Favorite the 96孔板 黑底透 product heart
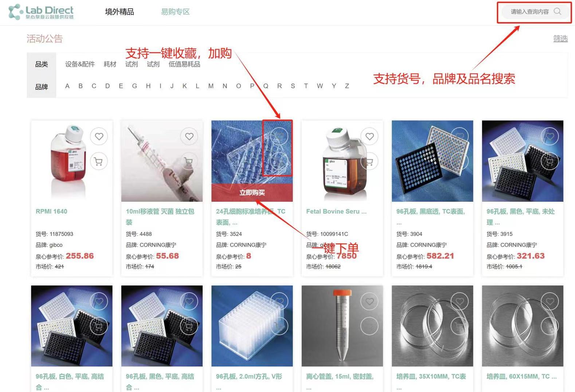The image size is (575, 392). pos(460,136)
